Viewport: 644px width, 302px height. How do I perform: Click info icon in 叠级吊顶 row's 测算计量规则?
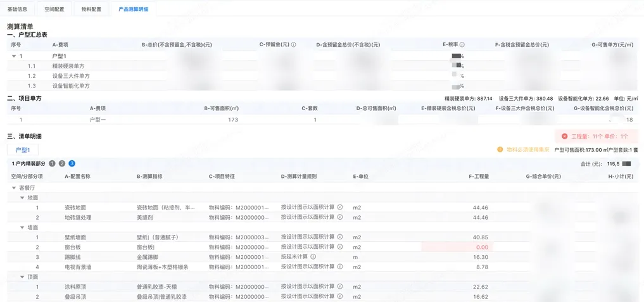tap(339, 296)
